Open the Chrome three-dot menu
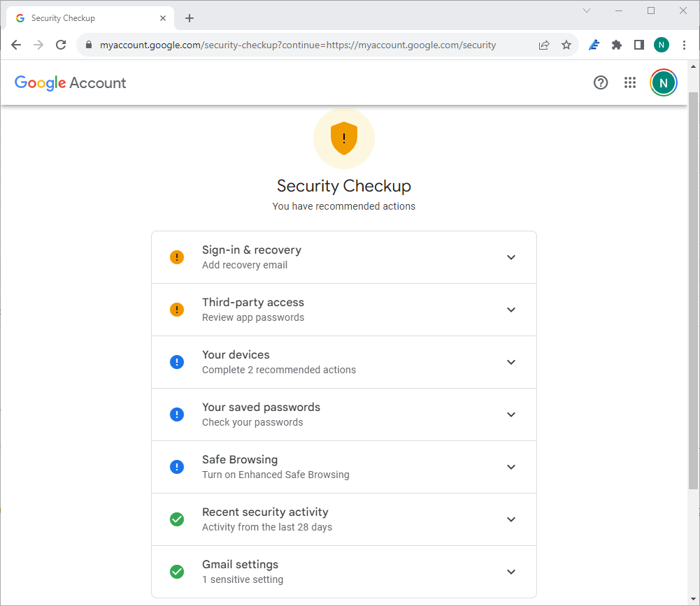Viewport: 700px width, 606px height. click(x=684, y=44)
